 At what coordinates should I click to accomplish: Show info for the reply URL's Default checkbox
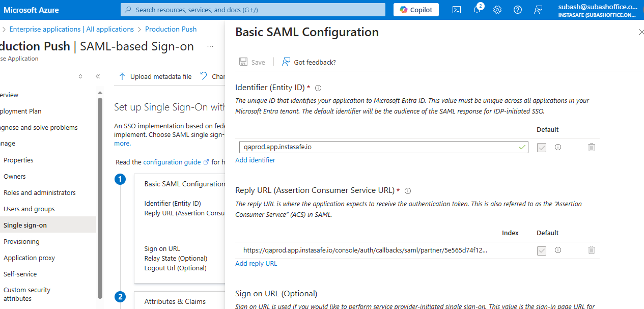[558, 250]
